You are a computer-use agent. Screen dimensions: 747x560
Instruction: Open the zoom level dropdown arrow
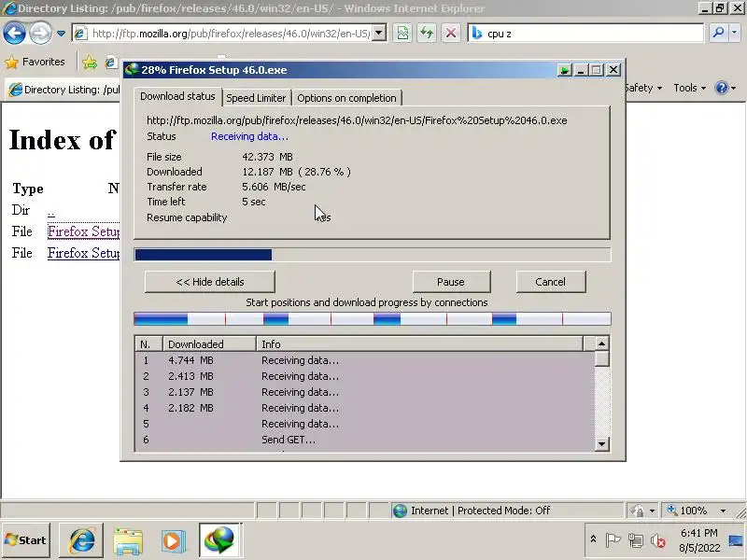(723, 511)
